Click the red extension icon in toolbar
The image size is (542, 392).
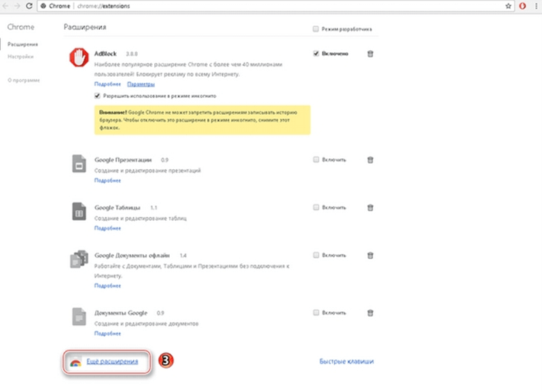pos(522,5)
